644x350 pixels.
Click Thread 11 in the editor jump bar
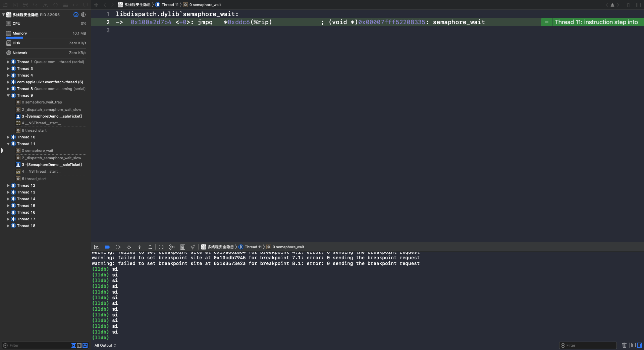[167, 5]
